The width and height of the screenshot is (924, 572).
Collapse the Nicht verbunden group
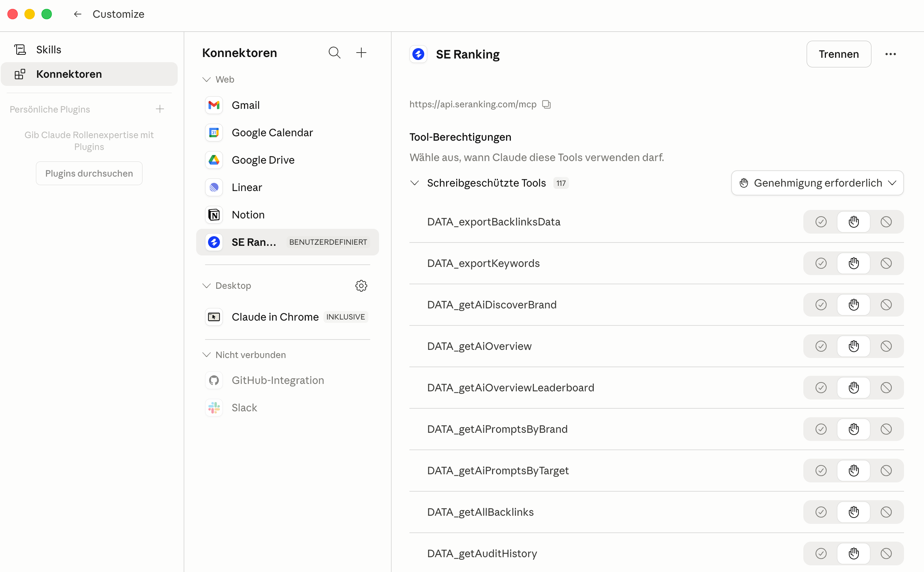(207, 355)
